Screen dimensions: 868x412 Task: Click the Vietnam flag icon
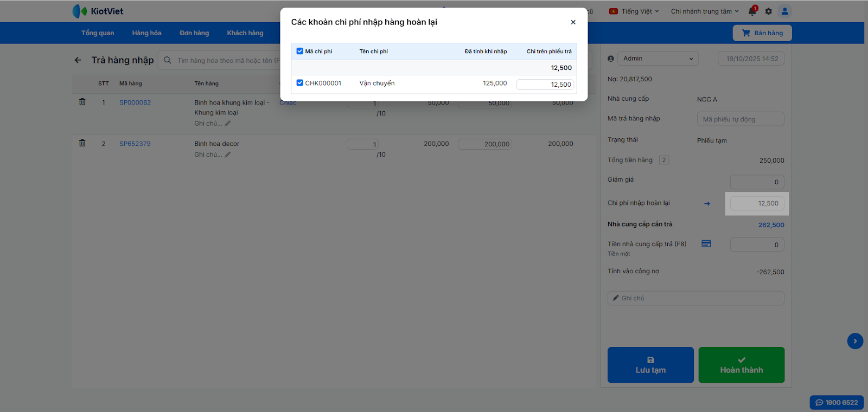point(614,11)
